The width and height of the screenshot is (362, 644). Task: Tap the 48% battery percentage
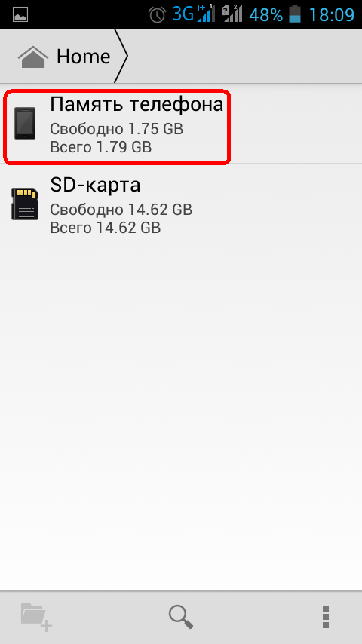click(x=266, y=15)
